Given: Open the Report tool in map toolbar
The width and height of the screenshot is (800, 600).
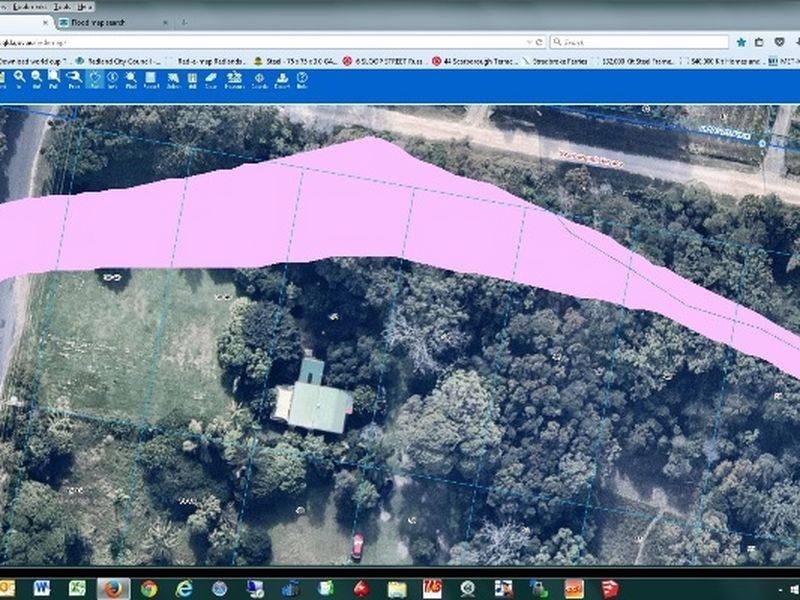Looking at the screenshot, I should pyautogui.click(x=151, y=80).
